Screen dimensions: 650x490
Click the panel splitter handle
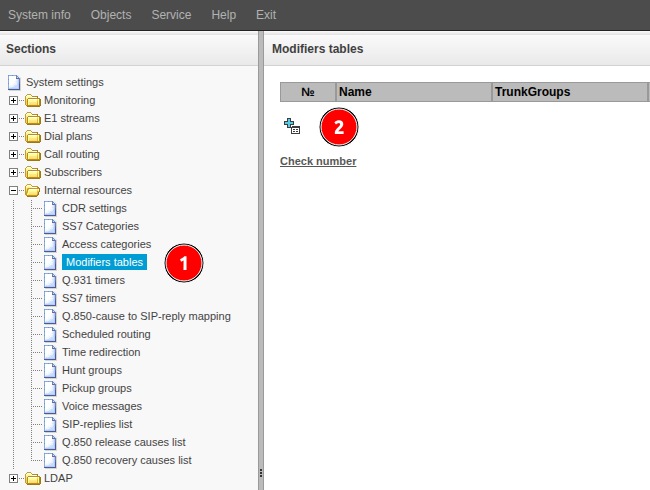tap(261, 472)
